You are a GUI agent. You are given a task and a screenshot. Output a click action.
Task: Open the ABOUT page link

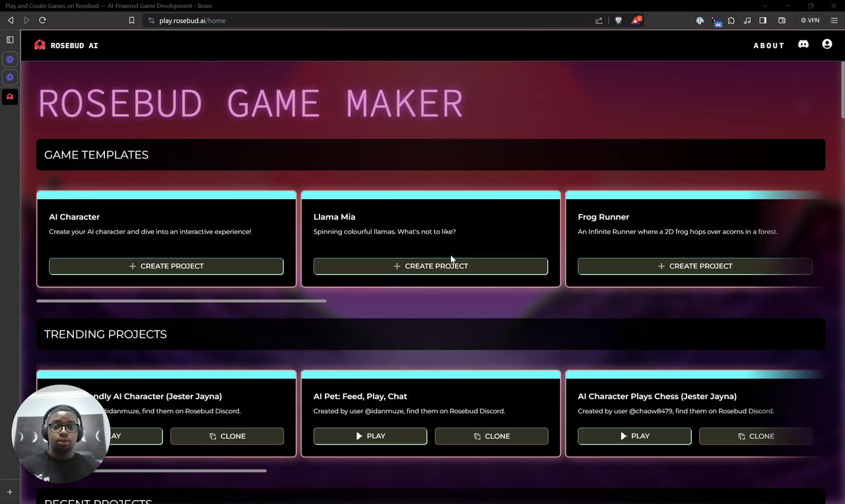tap(769, 46)
